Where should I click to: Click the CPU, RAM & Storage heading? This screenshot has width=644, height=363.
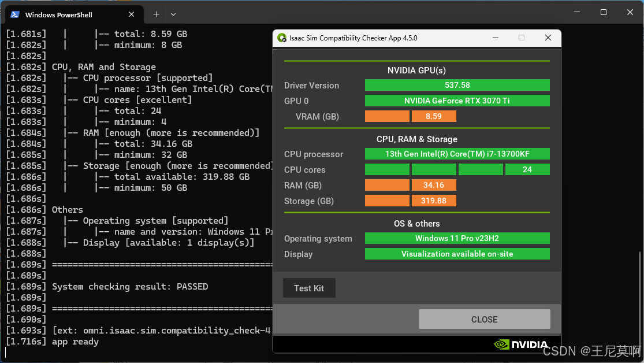coord(417,139)
